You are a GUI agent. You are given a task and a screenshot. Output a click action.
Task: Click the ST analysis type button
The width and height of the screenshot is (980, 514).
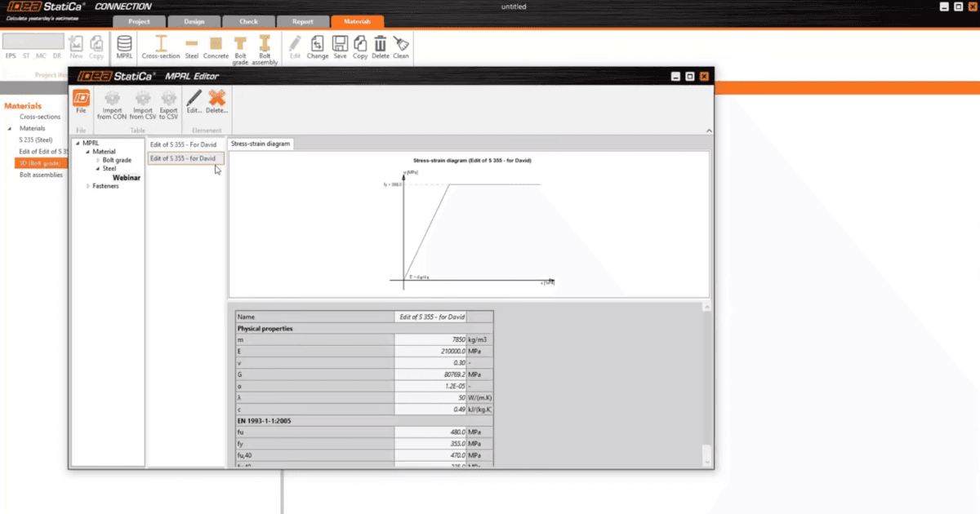(x=26, y=56)
